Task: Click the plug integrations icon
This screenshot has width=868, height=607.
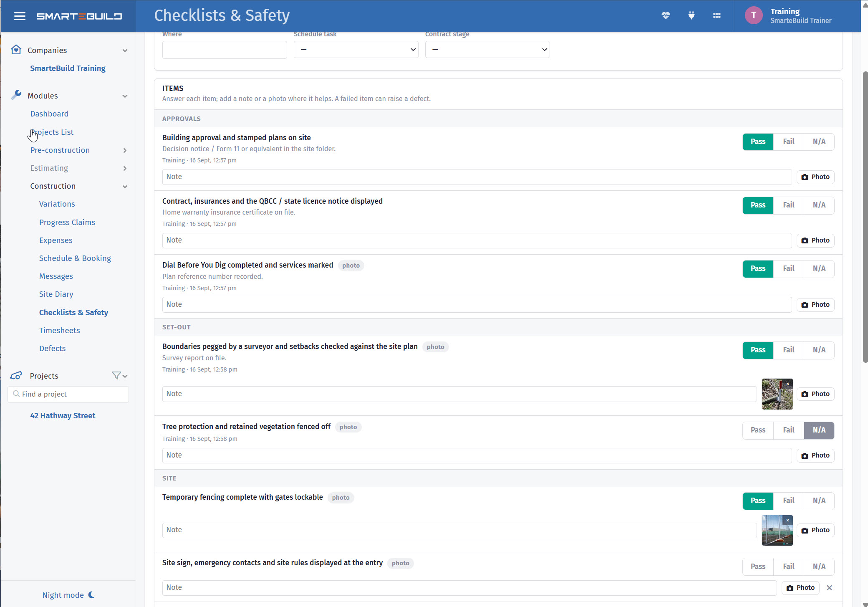Action: pyautogui.click(x=691, y=15)
